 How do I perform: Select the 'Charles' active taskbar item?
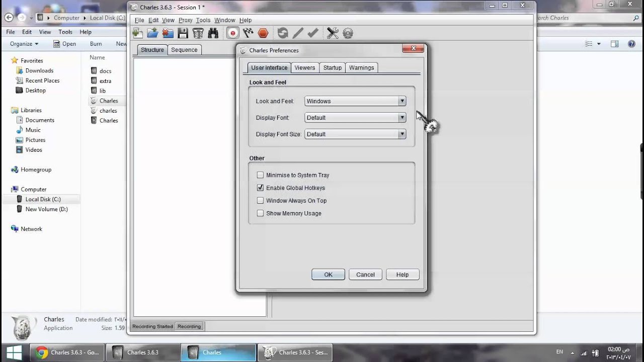tap(219, 352)
